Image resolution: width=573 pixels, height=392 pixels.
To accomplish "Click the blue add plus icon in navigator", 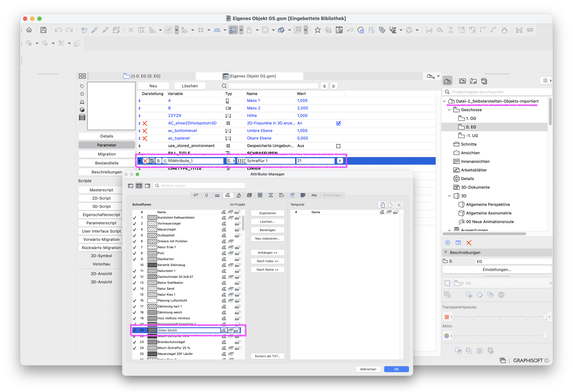I will click(x=447, y=243).
